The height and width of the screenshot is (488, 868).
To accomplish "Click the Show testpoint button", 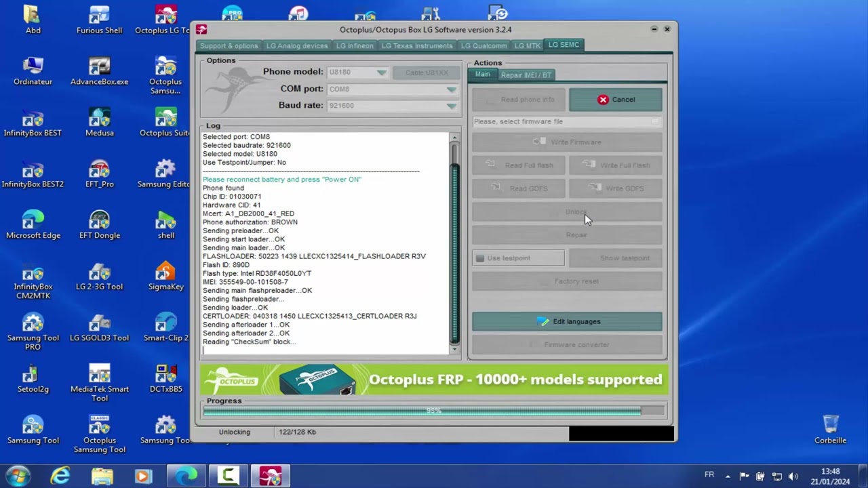I will (616, 258).
